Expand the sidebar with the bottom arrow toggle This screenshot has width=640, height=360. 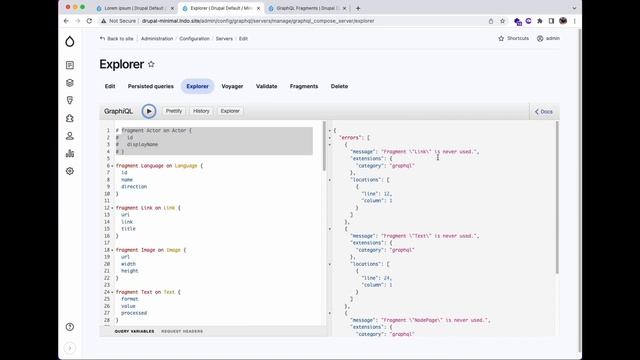pos(70,348)
